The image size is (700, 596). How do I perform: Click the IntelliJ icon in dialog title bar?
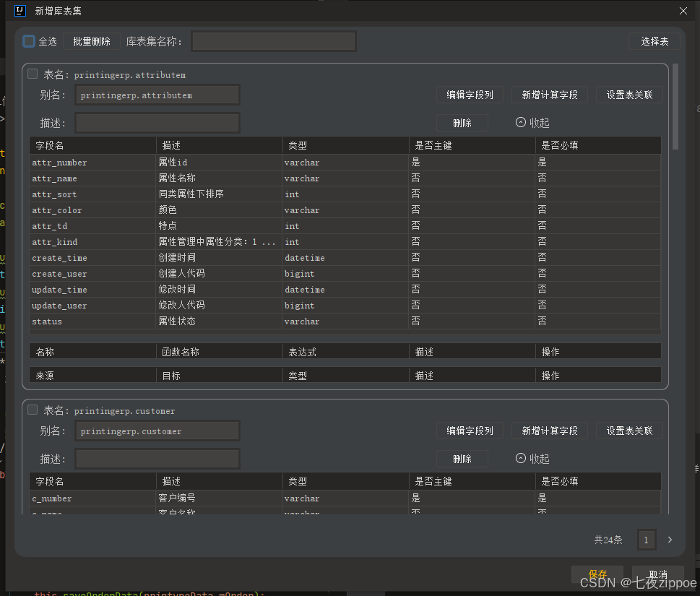coord(20,12)
